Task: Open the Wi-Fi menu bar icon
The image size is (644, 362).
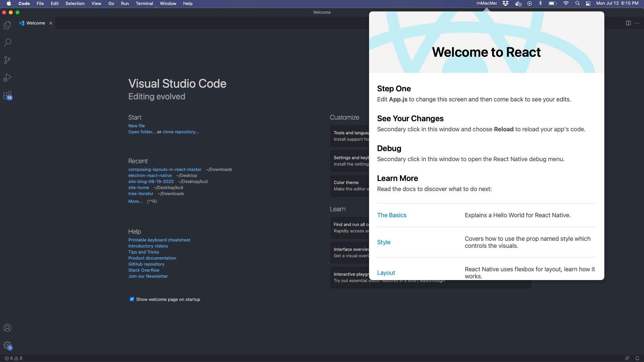Action: (566, 3)
